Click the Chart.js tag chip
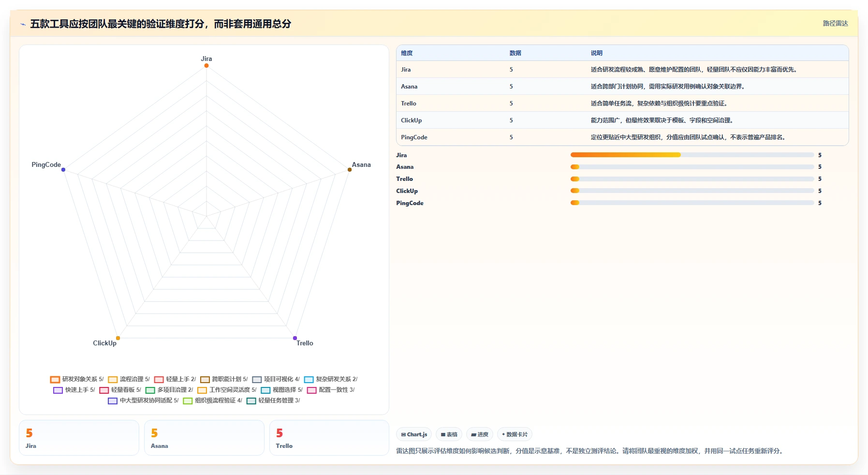 pyautogui.click(x=414, y=434)
